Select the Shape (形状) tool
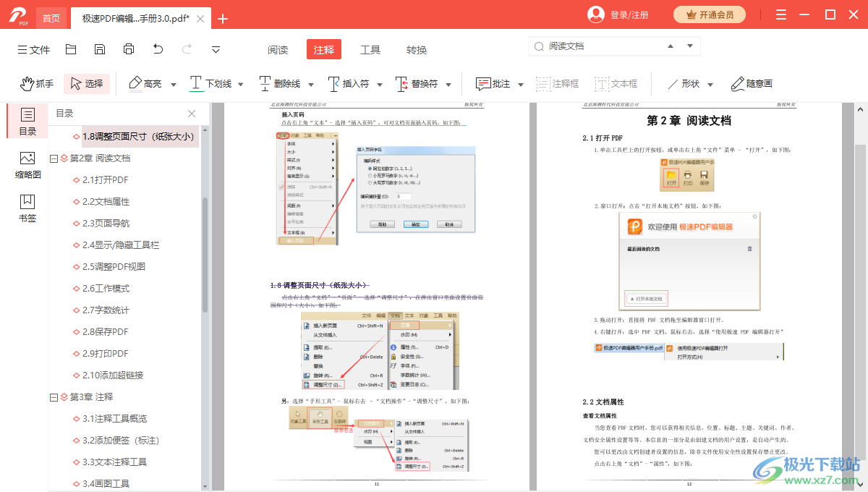 point(683,84)
